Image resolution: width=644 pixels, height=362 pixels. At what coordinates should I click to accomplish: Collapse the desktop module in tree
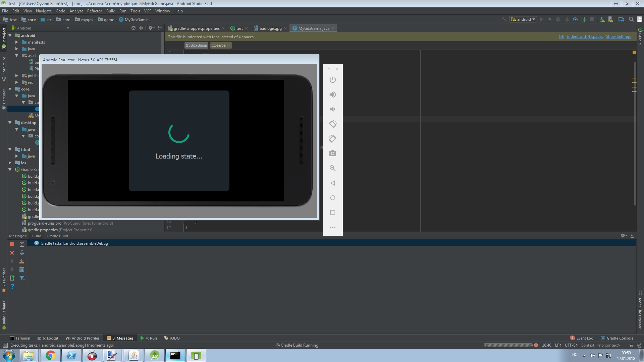pos(10,123)
